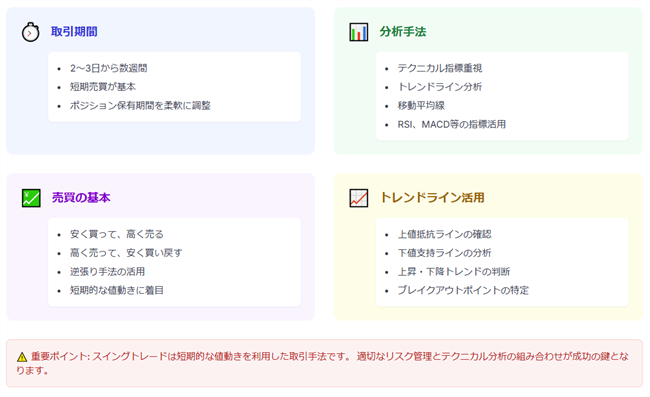Select the 分析手法 heading
Viewport: 650px width, 397px height.
pyautogui.click(x=403, y=32)
